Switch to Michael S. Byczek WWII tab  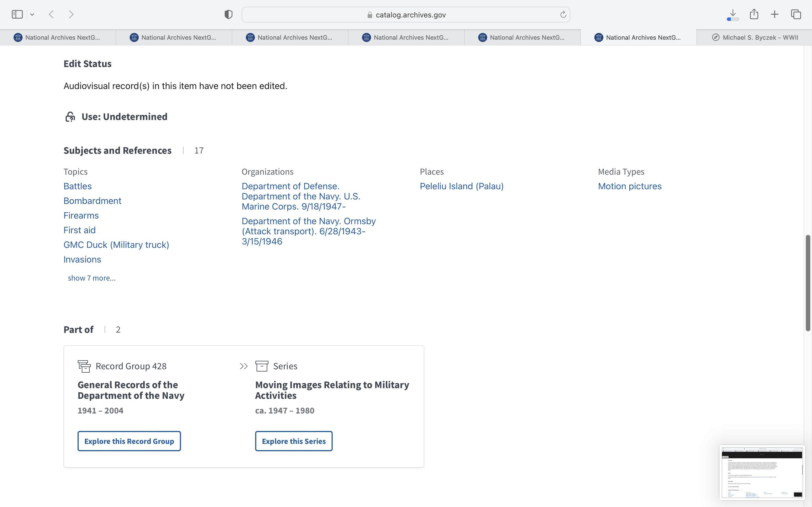coord(754,37)
